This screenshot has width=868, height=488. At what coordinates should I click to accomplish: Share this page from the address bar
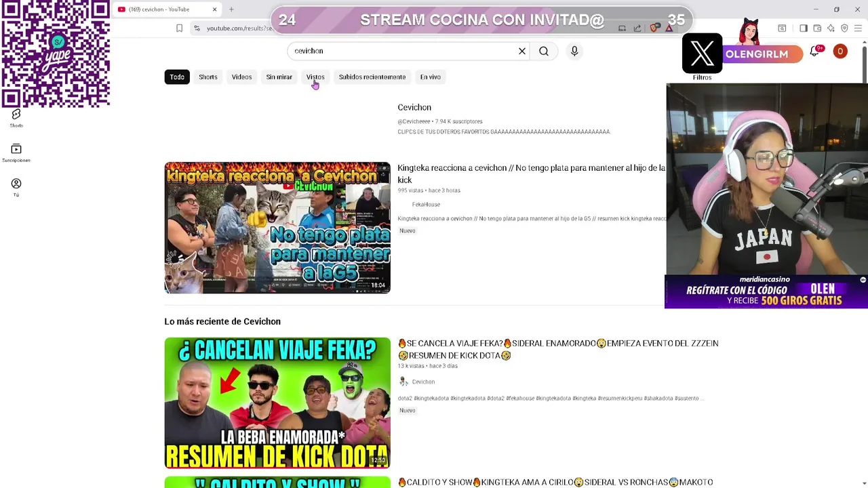[x=637, y=28]
